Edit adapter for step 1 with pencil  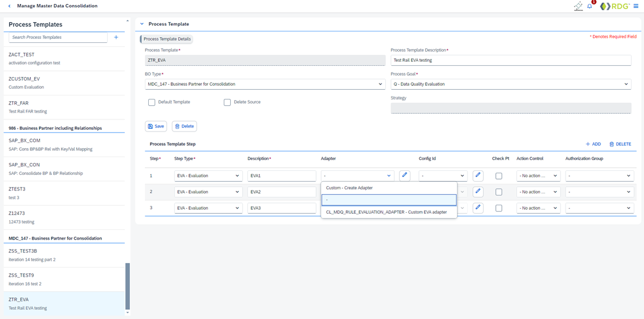[405, 176]
